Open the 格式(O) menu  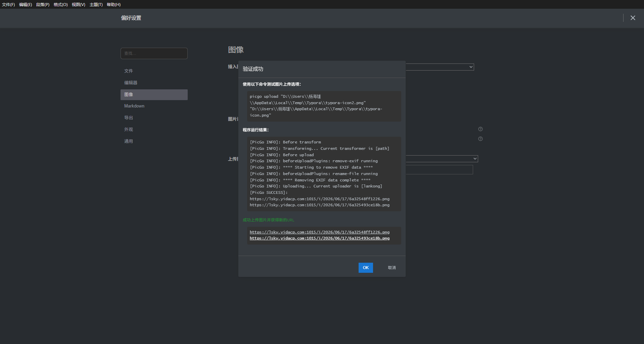[x=61, y=5]
